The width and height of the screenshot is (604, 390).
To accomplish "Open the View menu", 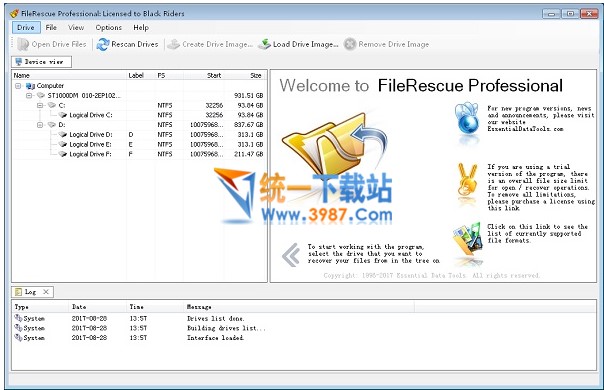I will click(x=76, y=27).
